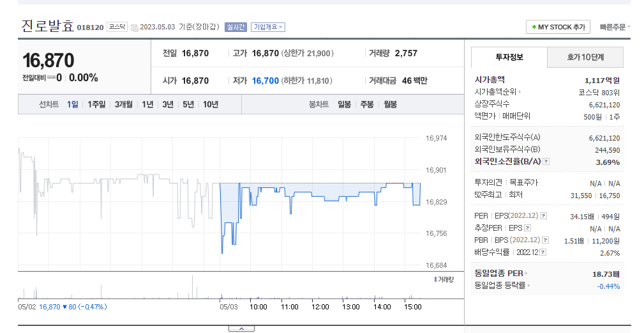Select the 5년 line chart period
The width and height of the screenshot is (644, 333).
click(x=188, y=104)
